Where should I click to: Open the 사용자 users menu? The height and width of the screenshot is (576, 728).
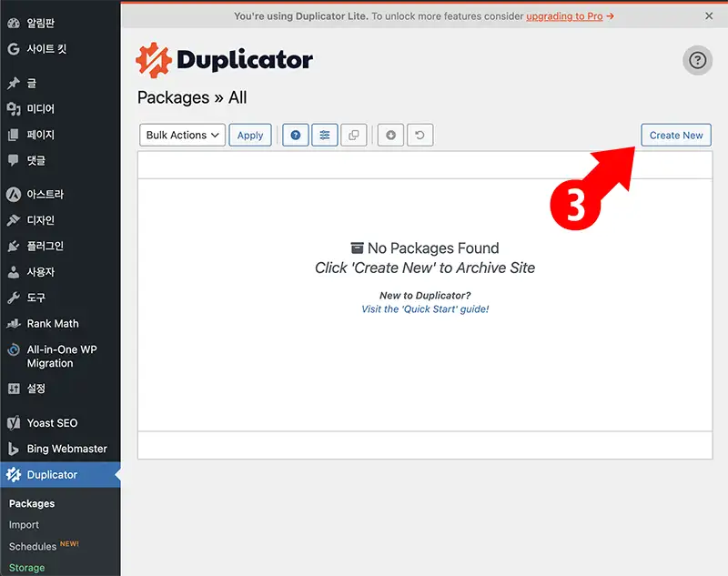(x=60, y=272)
